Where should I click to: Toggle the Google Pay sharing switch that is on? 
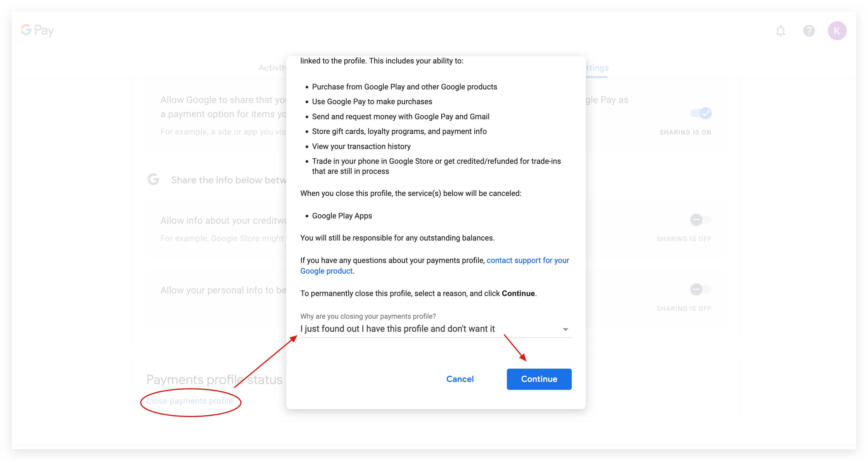point(701,113)
